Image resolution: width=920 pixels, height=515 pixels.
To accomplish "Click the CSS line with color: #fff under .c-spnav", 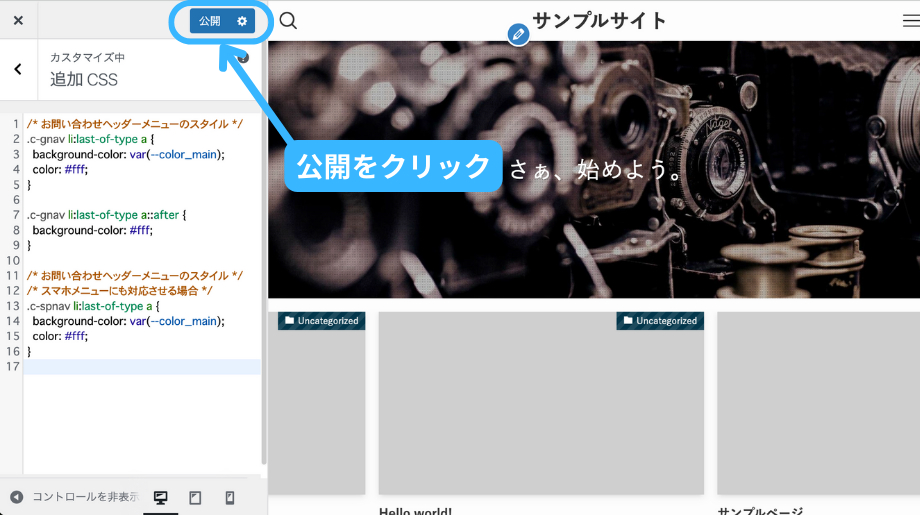I will point(60,337).
